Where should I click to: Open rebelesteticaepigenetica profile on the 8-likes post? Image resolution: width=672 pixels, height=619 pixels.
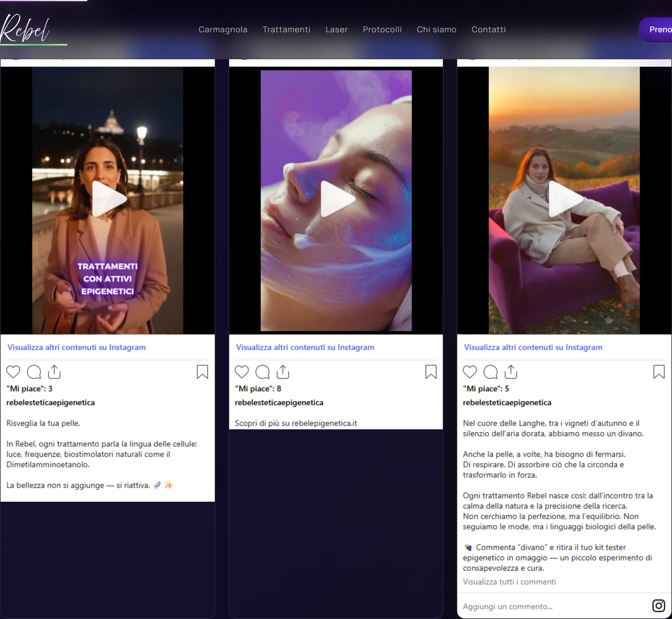[279, 403]
